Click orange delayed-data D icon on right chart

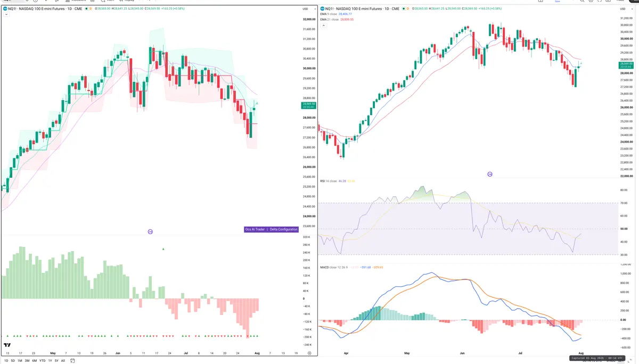click(409, 9)
